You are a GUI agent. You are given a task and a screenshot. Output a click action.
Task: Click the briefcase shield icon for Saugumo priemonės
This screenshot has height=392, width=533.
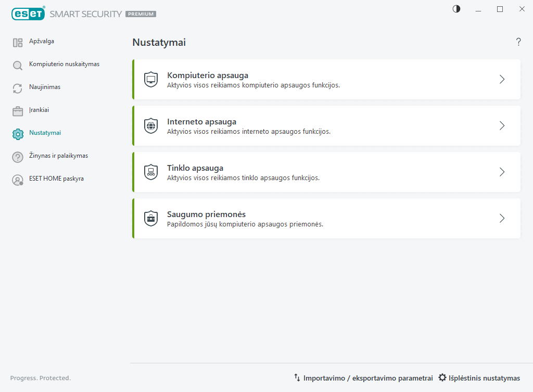pyautogui.click(x=151, y=219)
